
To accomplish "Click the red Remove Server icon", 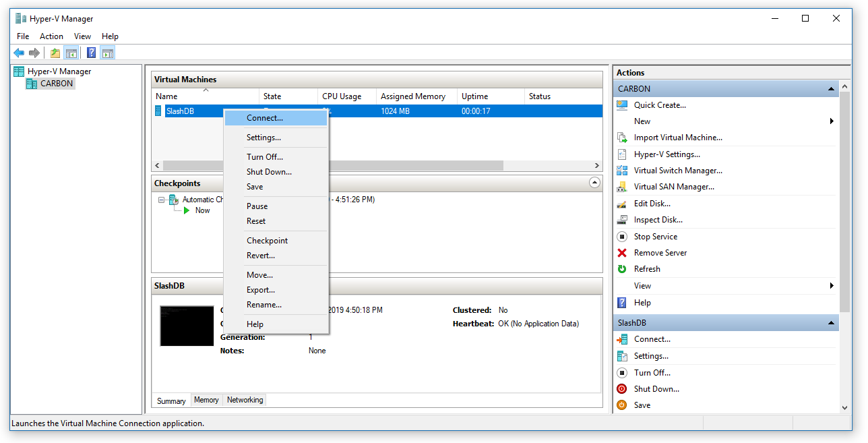I will (x=622, y=253).
